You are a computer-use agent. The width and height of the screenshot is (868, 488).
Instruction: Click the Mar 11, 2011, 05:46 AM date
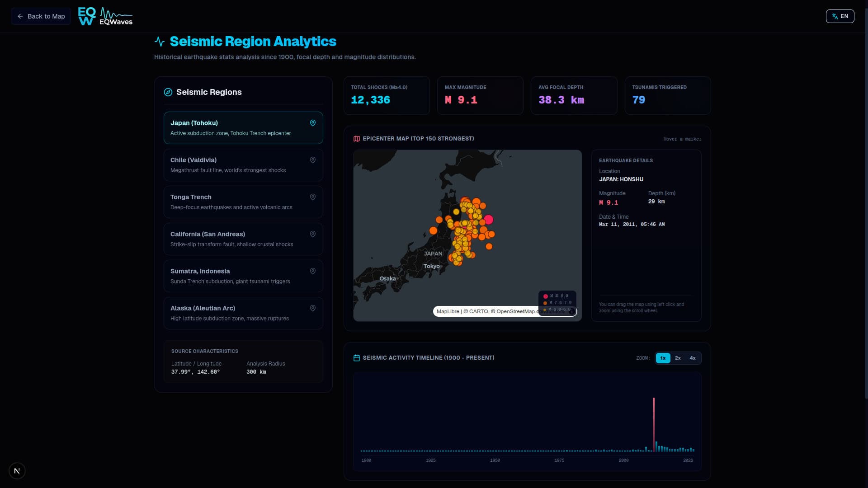click(632, 224)
